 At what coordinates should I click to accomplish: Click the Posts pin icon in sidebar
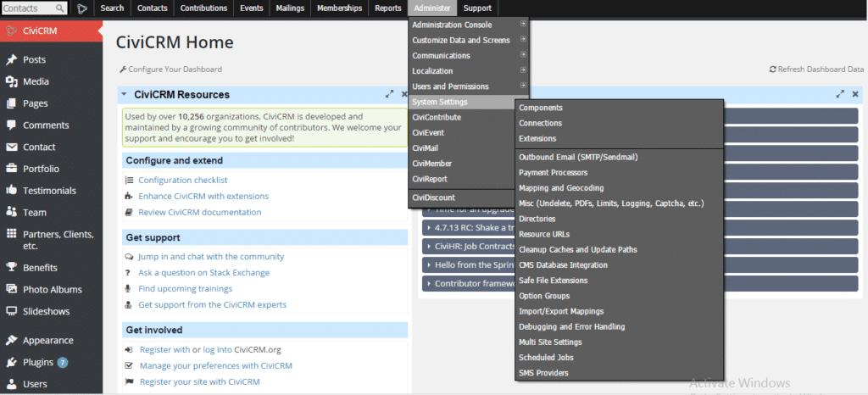pos(11,59)
